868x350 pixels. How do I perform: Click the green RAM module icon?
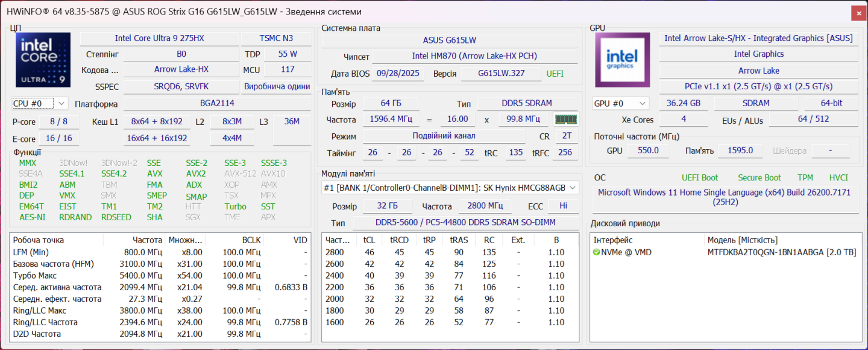pos(565,119)
